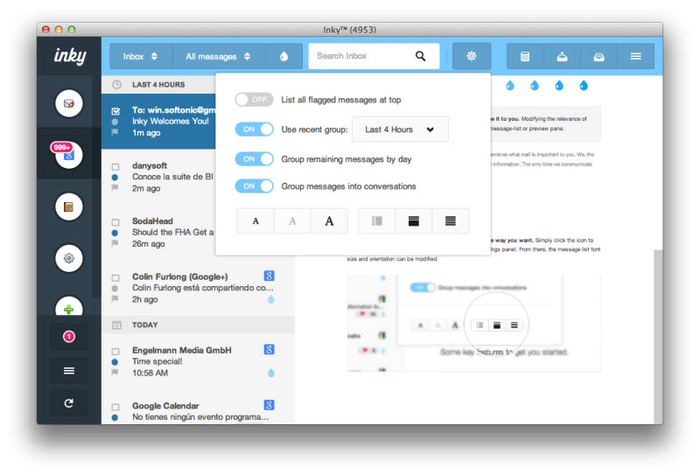The height and width of the screenshot is (475, 700).
Task: Toggle the relevance drop filter in toolbar
Action: [284, 56]
